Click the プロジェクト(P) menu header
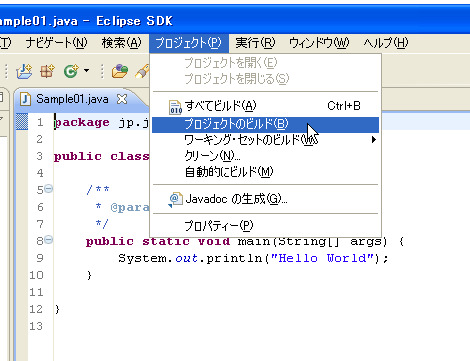 [189, 43]
